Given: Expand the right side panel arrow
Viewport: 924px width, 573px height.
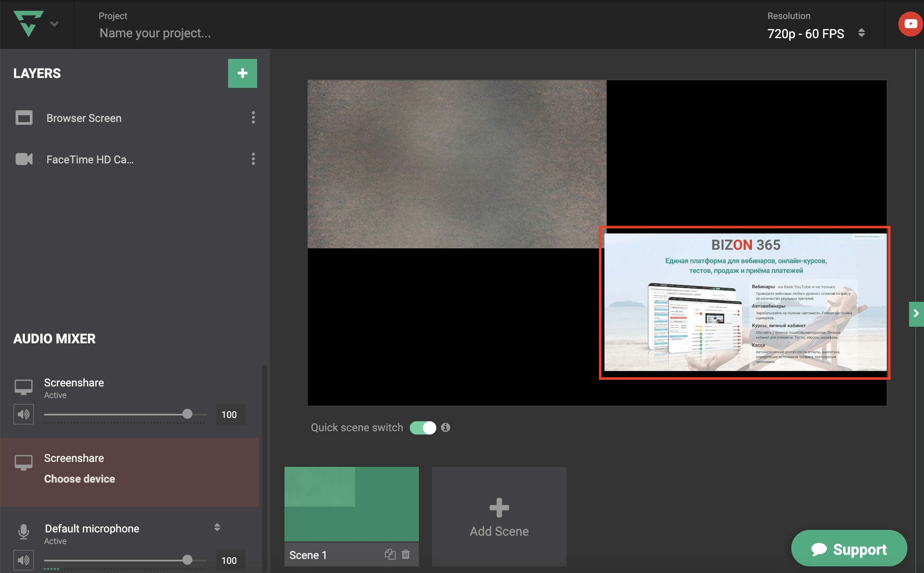Looking at the screenshot, I should (x=916, y=314).
